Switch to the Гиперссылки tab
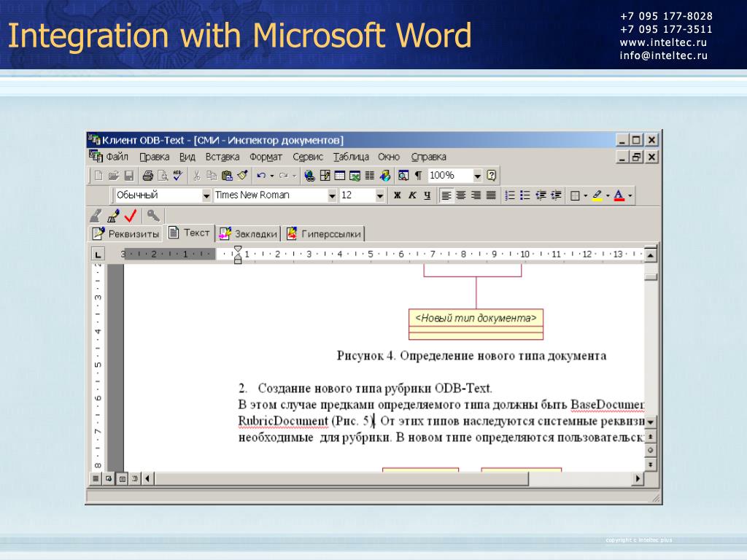 [325, 234]
